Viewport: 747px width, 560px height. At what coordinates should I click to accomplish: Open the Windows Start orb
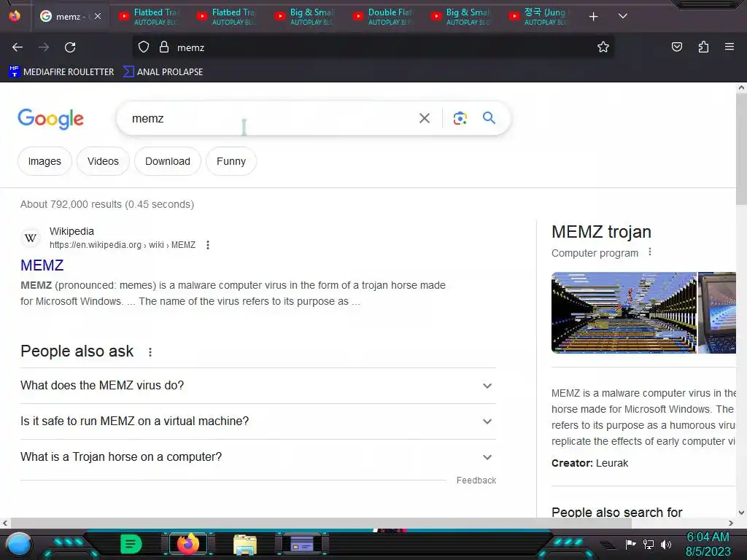[x=19, y=544]
